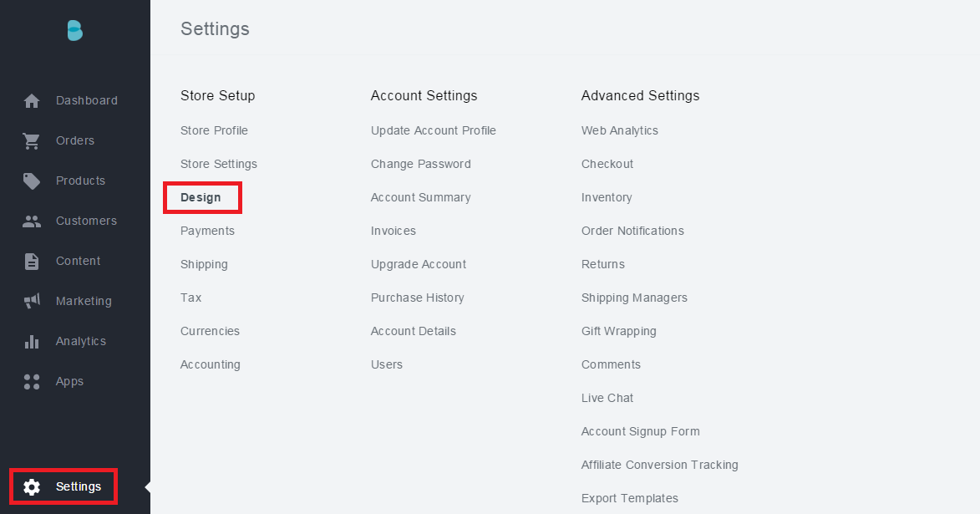Go to Change Password
This screenshot has width=980, height=514.
click(420, 165)
